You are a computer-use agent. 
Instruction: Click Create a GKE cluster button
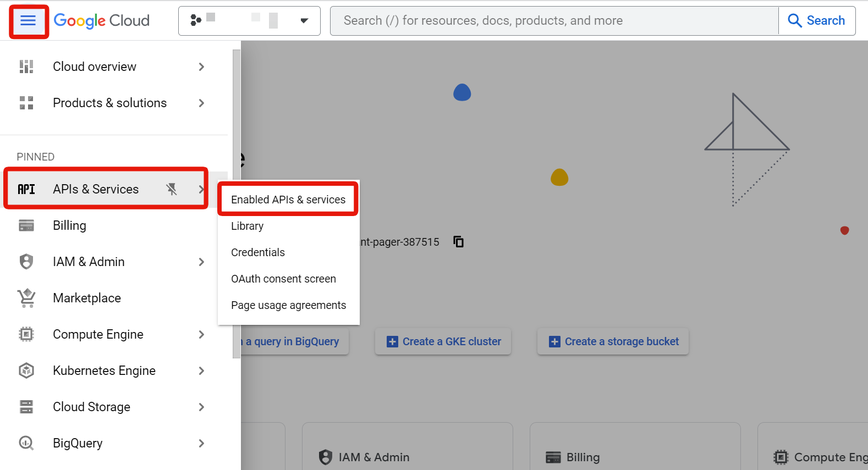pos(443,341)
